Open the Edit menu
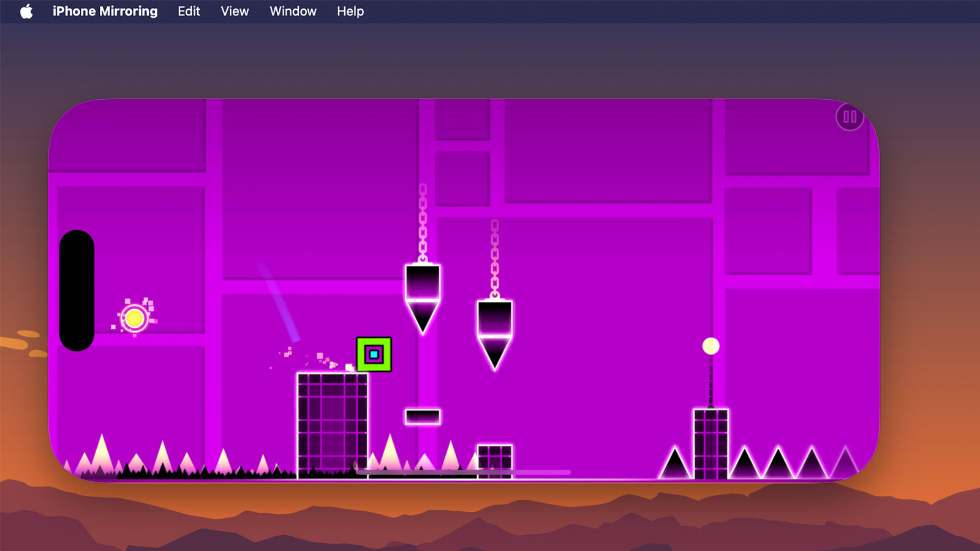Viewport: 980px width, 551px height. (189, 11)
